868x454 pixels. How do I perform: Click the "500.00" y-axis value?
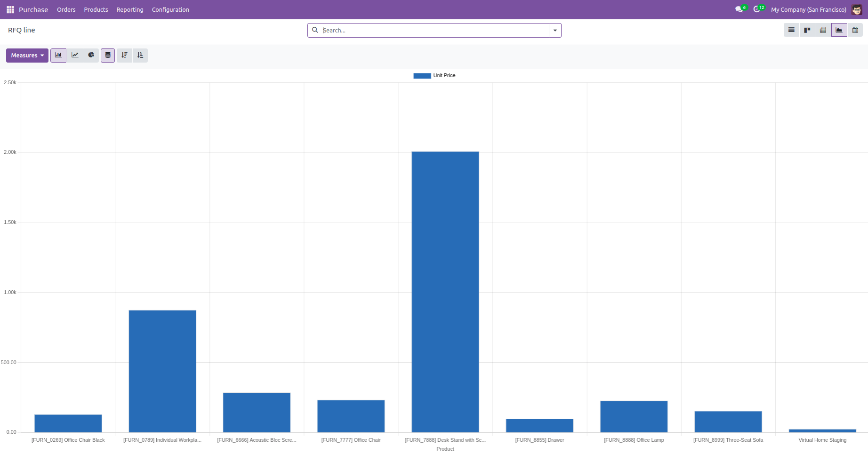click(8, 363)
